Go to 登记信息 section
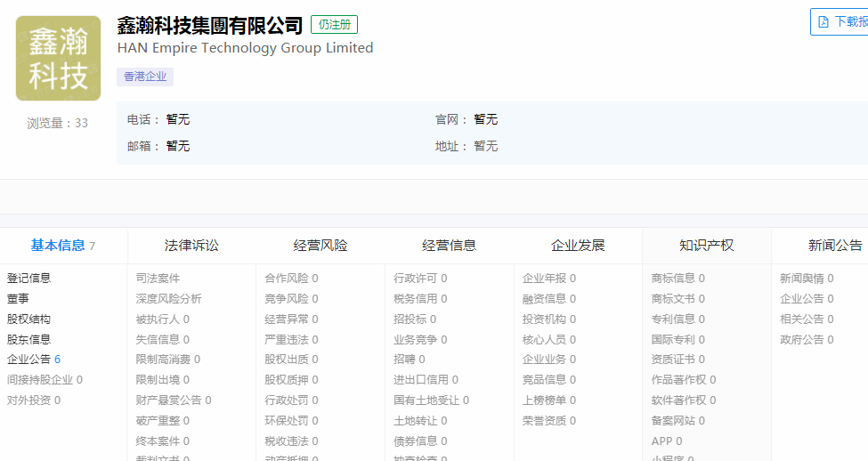The width and height of the screenshot is (868, 461). 28,279
